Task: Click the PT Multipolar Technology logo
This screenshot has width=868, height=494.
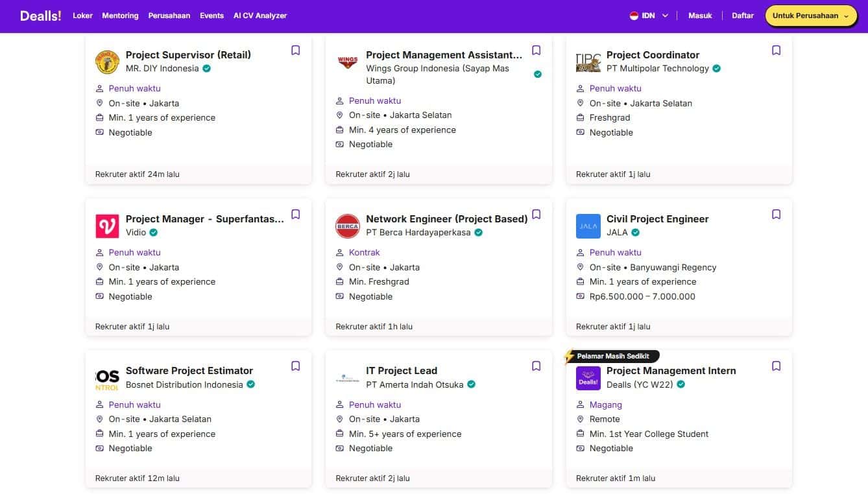Action: point(588,62)
